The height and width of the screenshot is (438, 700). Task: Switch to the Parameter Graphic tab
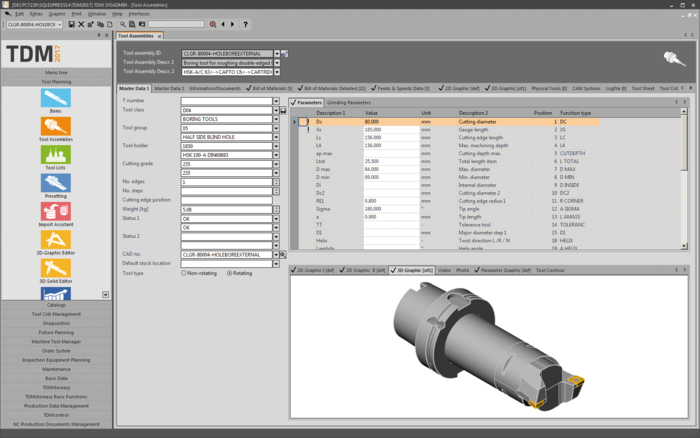pos(502,270)
